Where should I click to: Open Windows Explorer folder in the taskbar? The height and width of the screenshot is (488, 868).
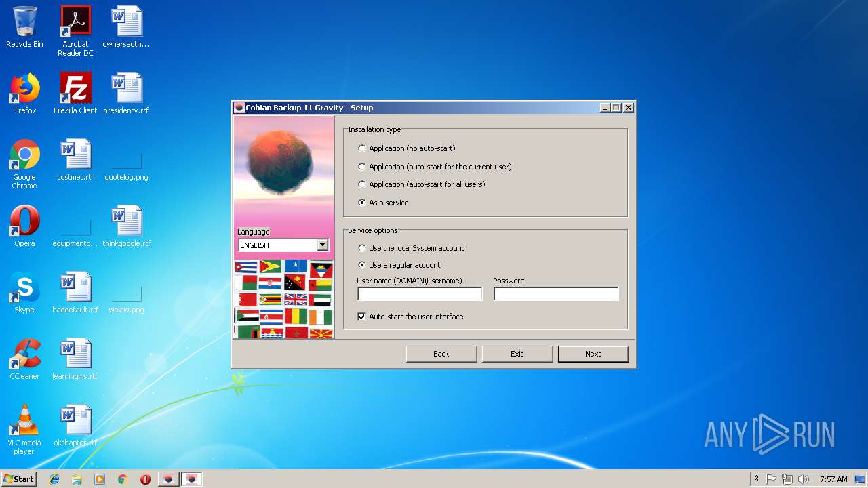click(77, 479)
